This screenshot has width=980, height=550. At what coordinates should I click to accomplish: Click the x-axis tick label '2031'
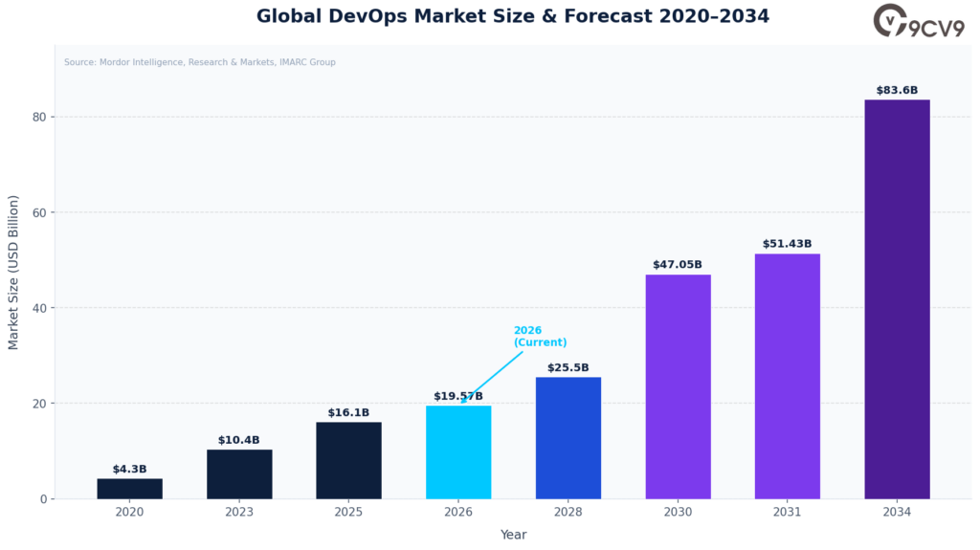click(788, 512)
